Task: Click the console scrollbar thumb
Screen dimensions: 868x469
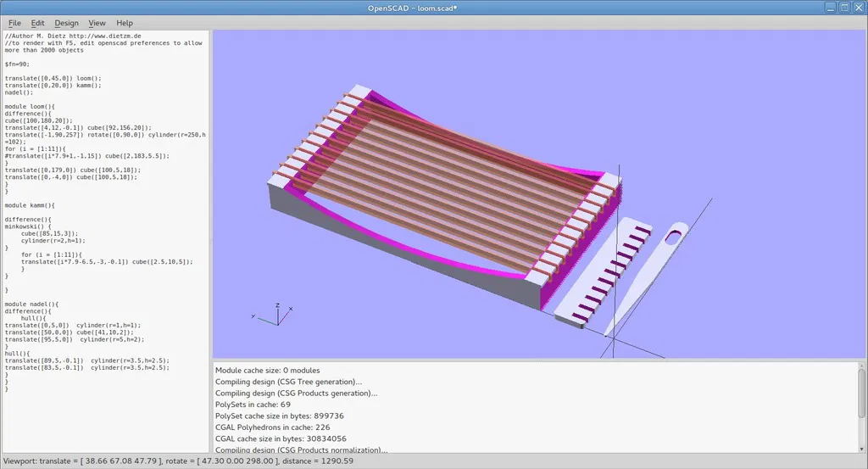Action: click(862, 394)
